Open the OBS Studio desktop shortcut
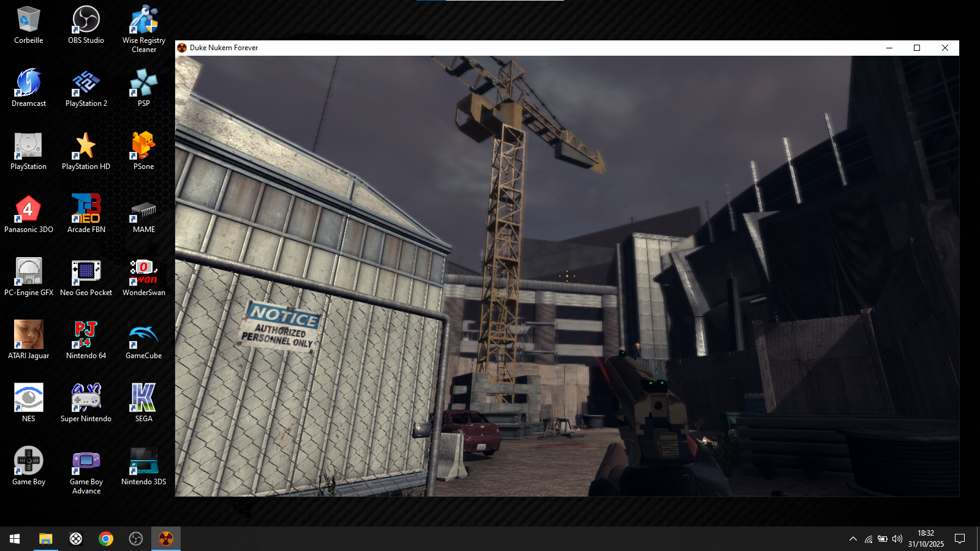 click(x=86, y=20)
